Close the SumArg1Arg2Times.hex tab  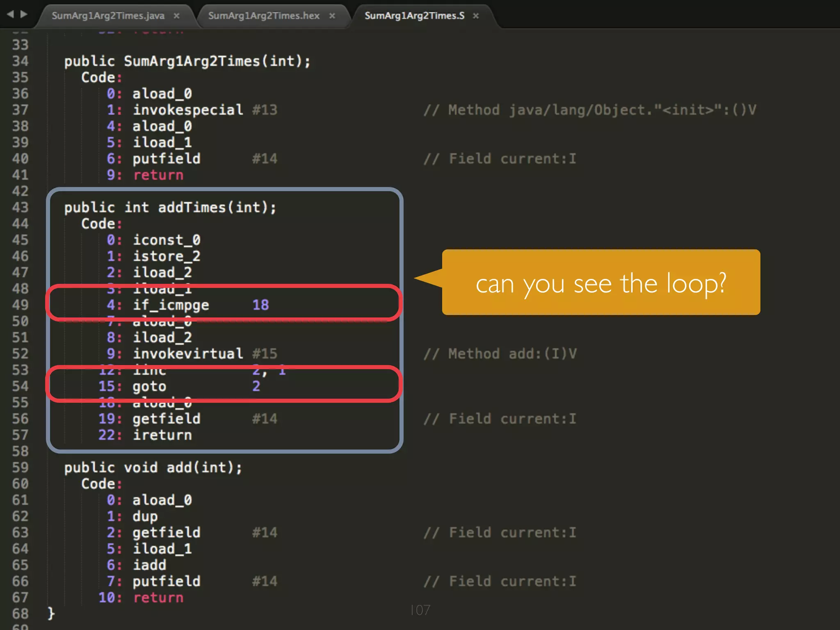[332, 16]
